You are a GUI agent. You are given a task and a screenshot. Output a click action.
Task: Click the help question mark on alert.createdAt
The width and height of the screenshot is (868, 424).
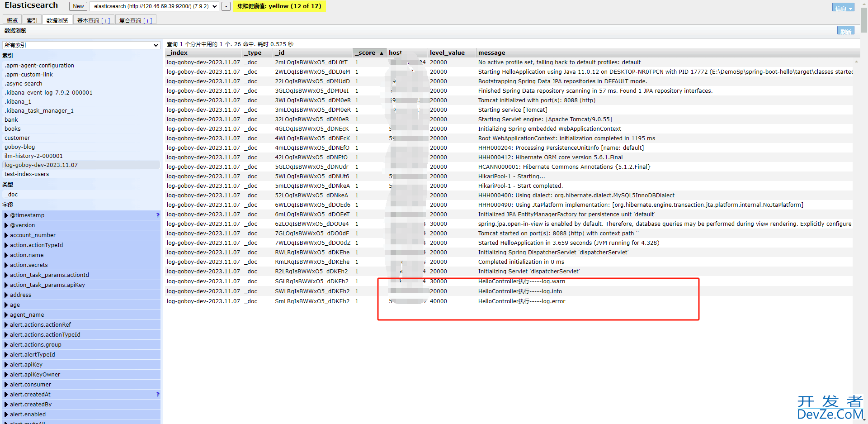[x=157, y=395]
